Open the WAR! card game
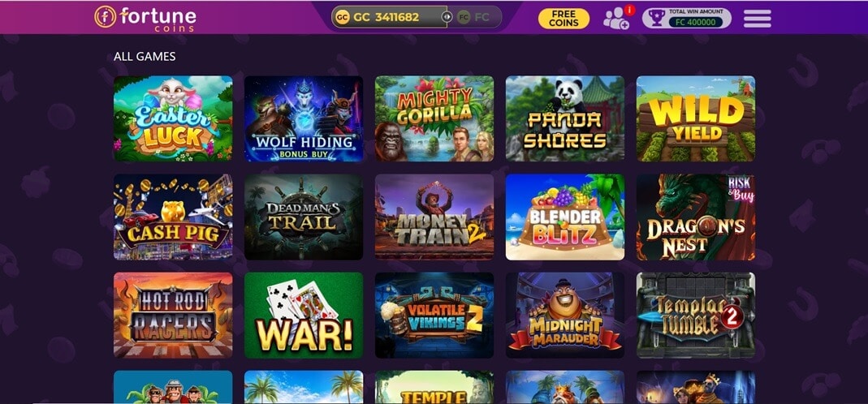 (304, 315)
